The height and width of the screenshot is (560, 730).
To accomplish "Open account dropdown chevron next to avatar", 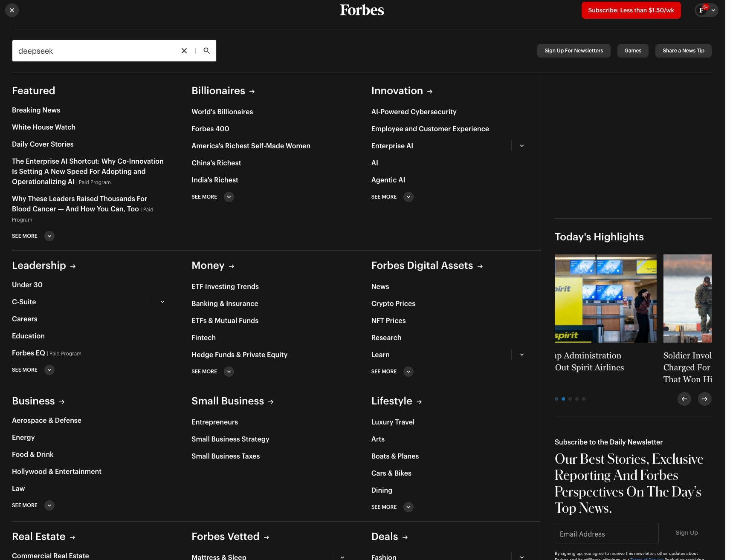I will tap(713, 10).
